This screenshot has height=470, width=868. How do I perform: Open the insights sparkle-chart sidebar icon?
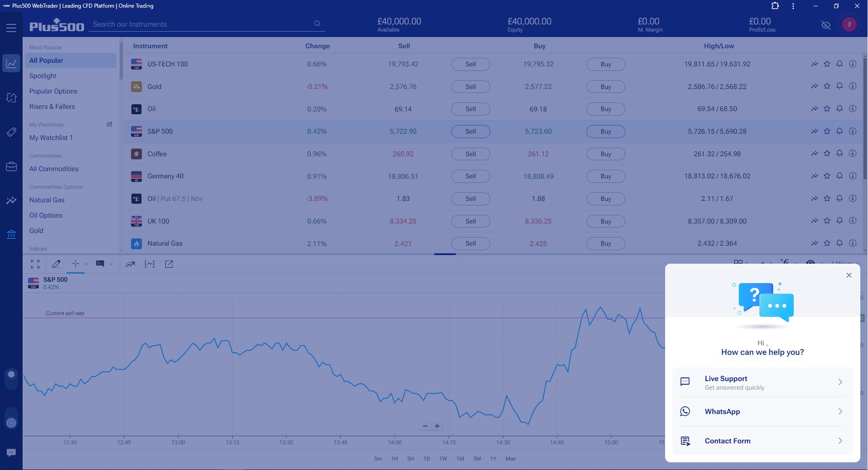click(11, 200)
